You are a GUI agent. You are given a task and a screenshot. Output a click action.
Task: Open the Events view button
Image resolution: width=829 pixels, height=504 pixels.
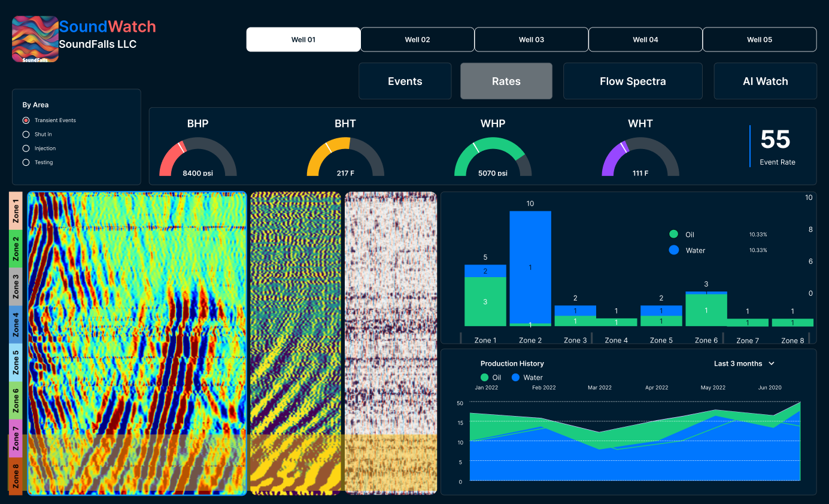[x=405, y=81]
